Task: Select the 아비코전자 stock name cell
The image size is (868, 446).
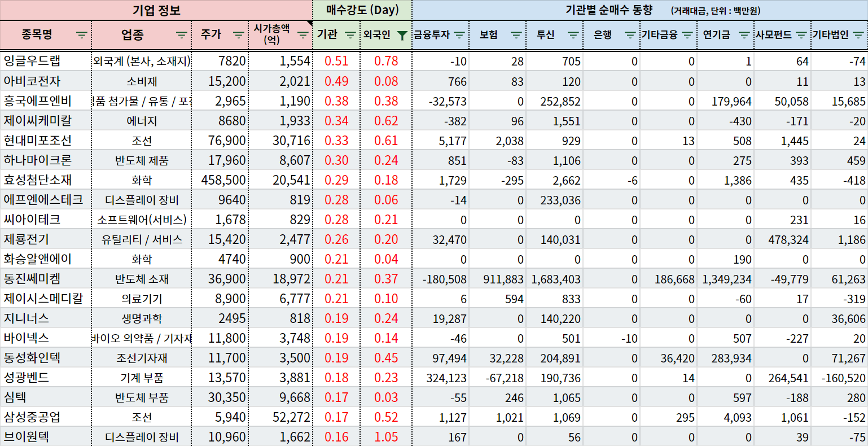Action: point(46,81)
